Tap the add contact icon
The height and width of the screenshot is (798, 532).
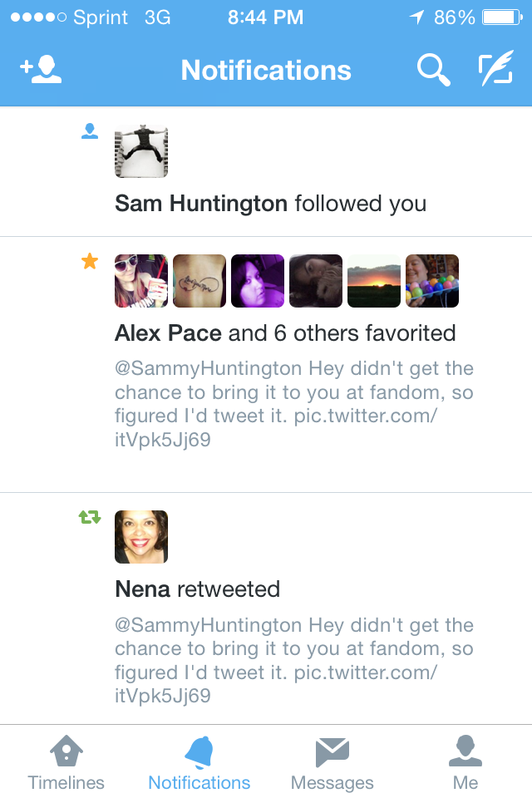[41, 69]
